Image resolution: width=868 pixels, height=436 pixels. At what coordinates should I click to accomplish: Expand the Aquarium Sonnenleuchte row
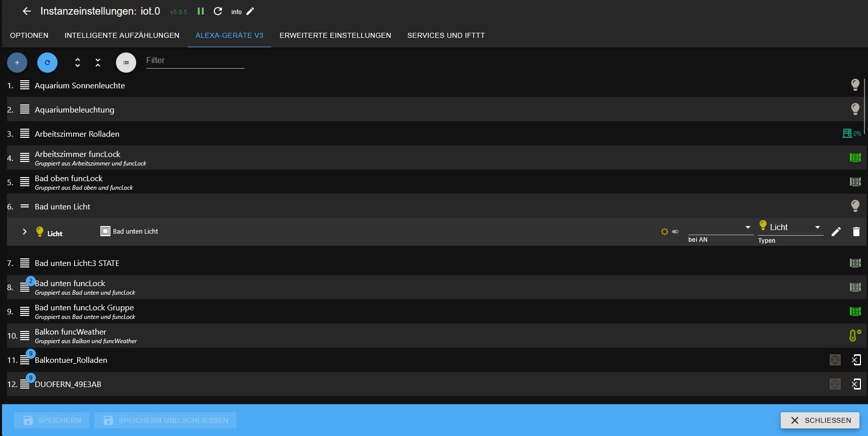tap(25, 85)
